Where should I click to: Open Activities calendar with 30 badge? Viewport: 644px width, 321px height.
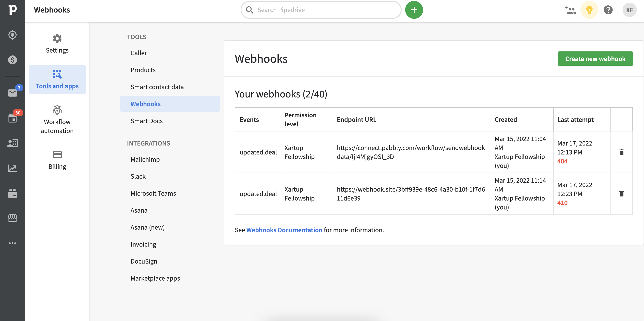(x=13, y=118)
